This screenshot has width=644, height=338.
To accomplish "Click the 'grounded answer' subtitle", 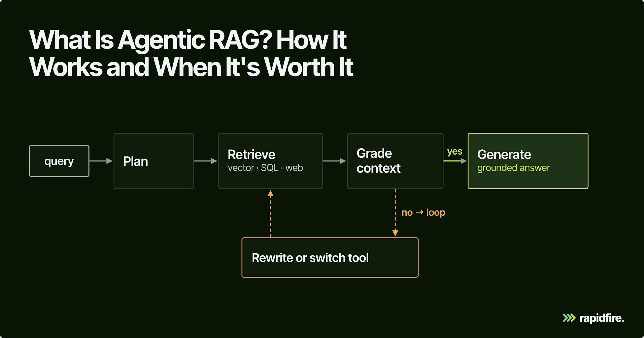I will tap(514, 168).
